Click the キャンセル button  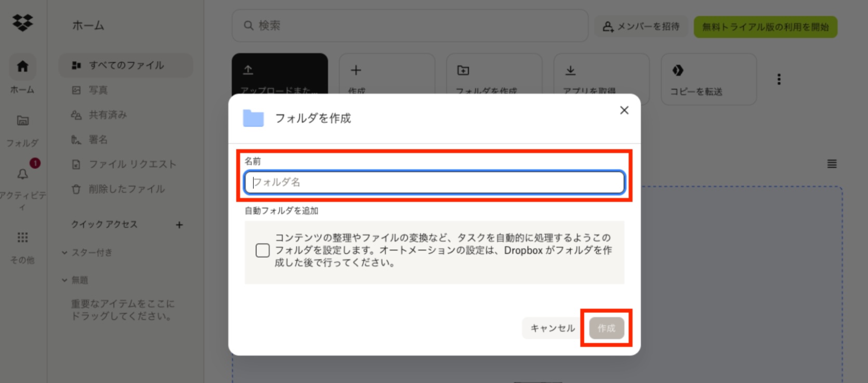point(552,328)
